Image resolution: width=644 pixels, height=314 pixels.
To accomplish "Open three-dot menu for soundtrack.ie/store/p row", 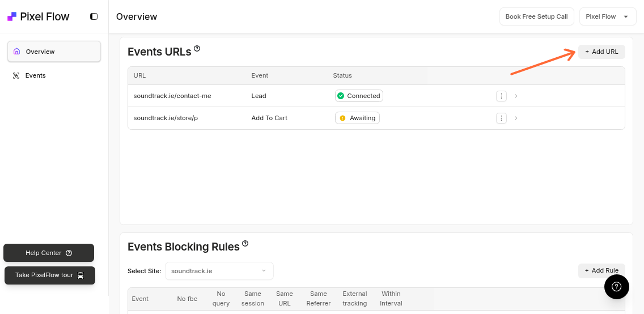I will pyautogui.click(x=501, y=118).
